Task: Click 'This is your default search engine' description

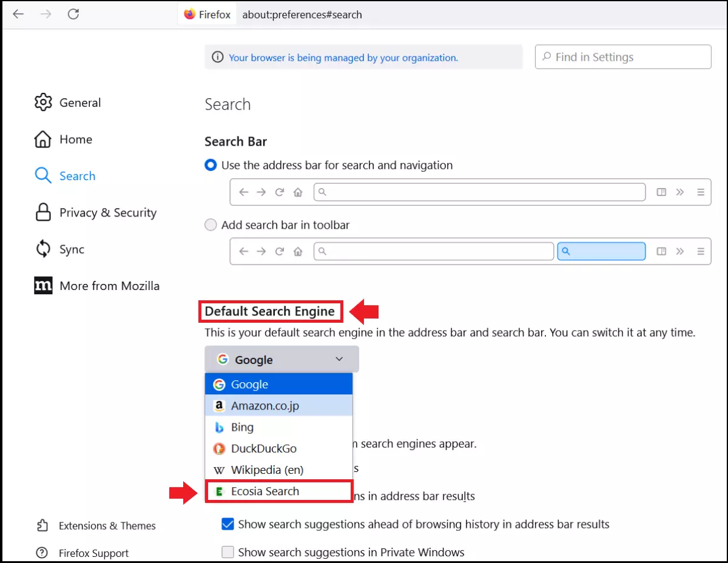Action: click(x=450, y=332)
